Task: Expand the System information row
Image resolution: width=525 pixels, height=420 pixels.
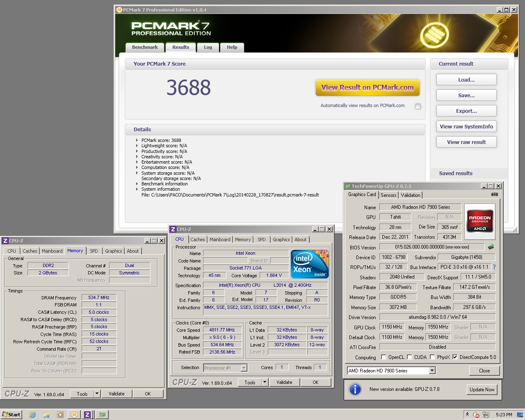Action: (x=137, y=189)
